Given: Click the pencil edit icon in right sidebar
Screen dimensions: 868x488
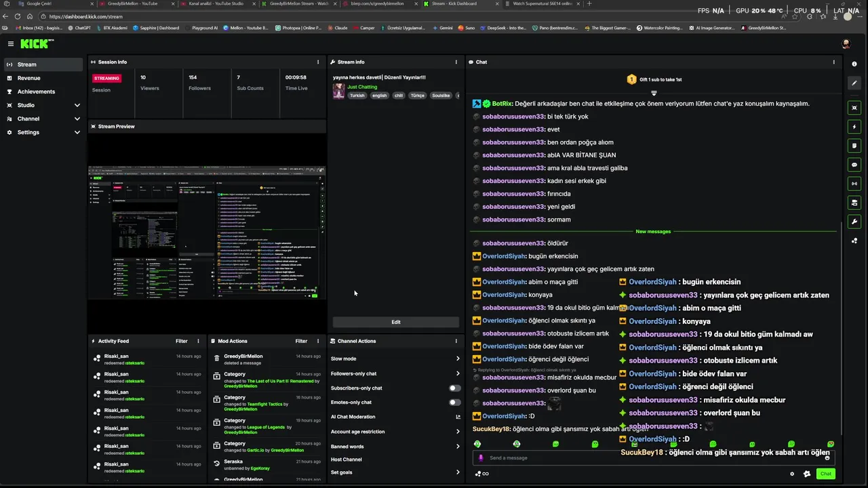Looking at the screenshot, I should 854,83.
